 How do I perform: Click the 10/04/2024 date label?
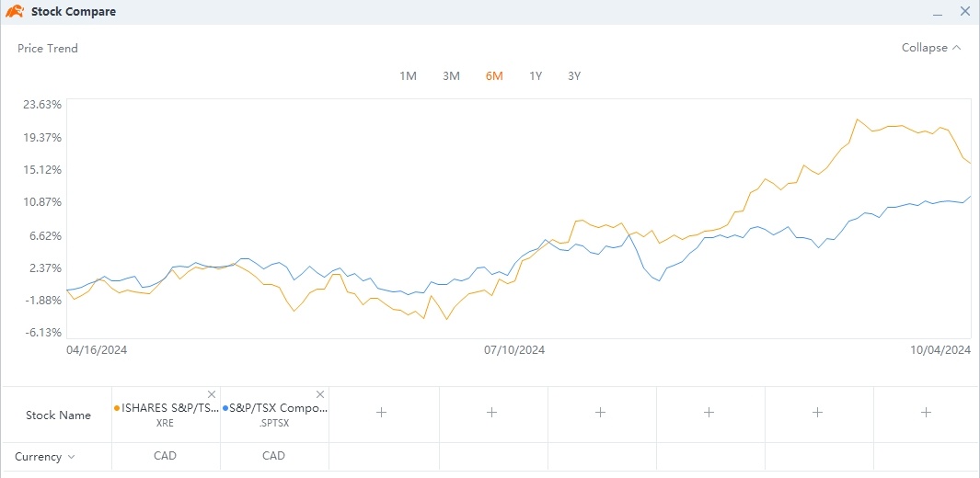pyautogui.click(x=940, y=350)
